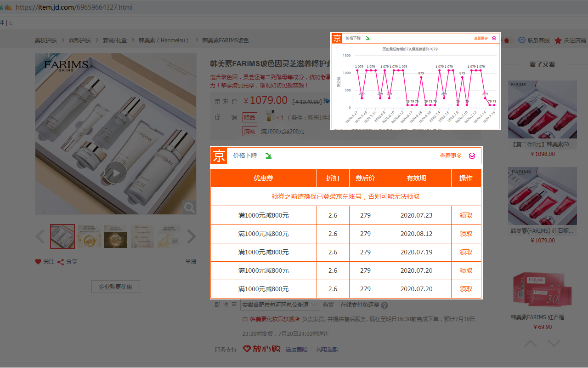Click the 京 logo in the coupon table panel
This screenshot has width=588, height=368.
[x=219, y=155]
